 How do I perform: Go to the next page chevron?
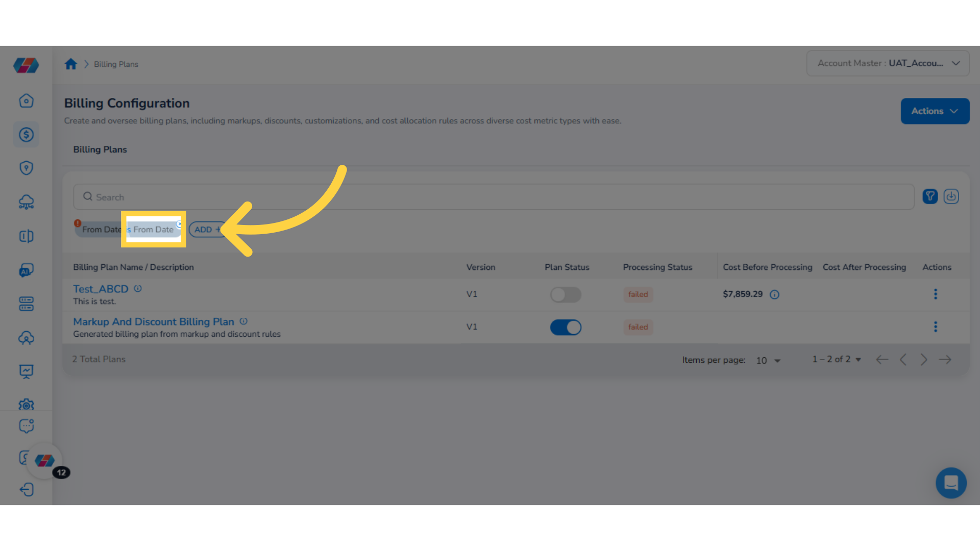point(924,360)
